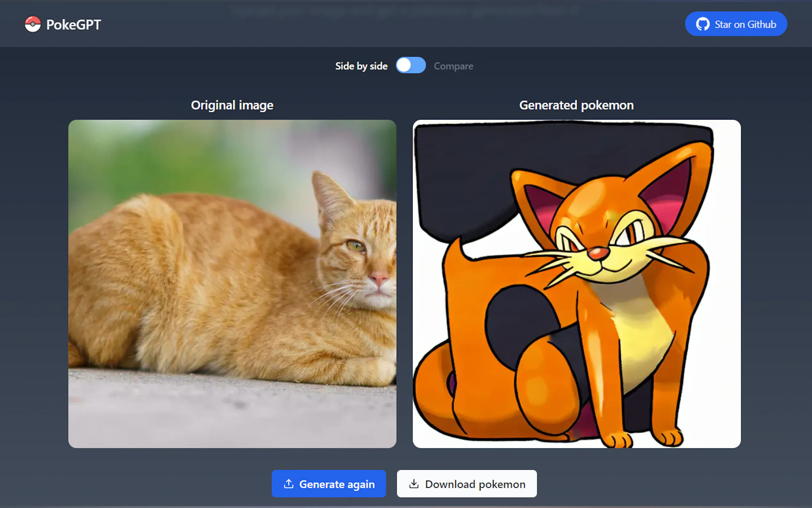Switch view using the Compare label
Image resolution: width=812 pixels, height=508 pixels.
point(453,66)
